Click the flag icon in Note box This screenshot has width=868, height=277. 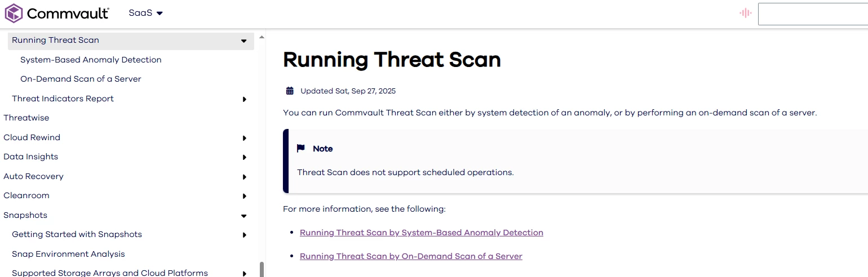tap(301, 149)
